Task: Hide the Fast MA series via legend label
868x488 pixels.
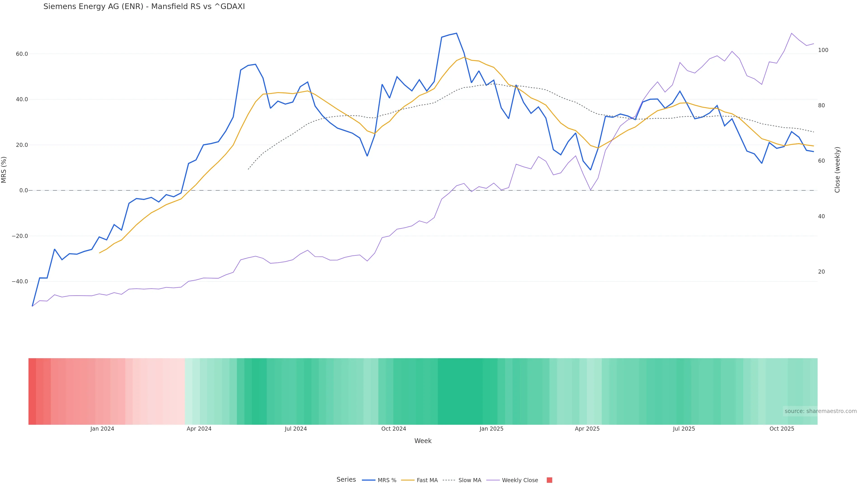Action: click(427, 480)
